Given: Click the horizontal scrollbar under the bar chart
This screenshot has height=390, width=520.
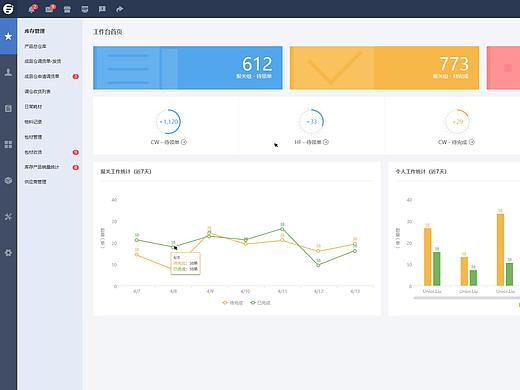Looking at the screenshot, I should pyautogui.click(x=467, y=297).
